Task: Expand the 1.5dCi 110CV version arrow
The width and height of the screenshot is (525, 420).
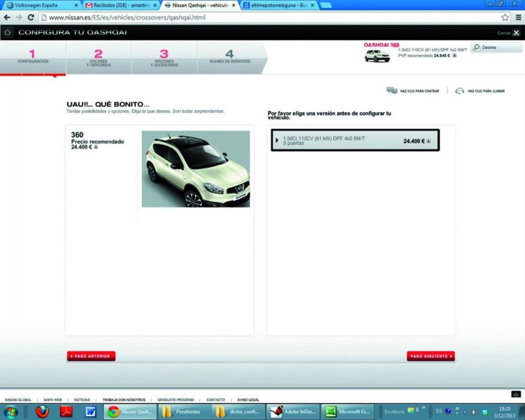Action: point(277,140)
